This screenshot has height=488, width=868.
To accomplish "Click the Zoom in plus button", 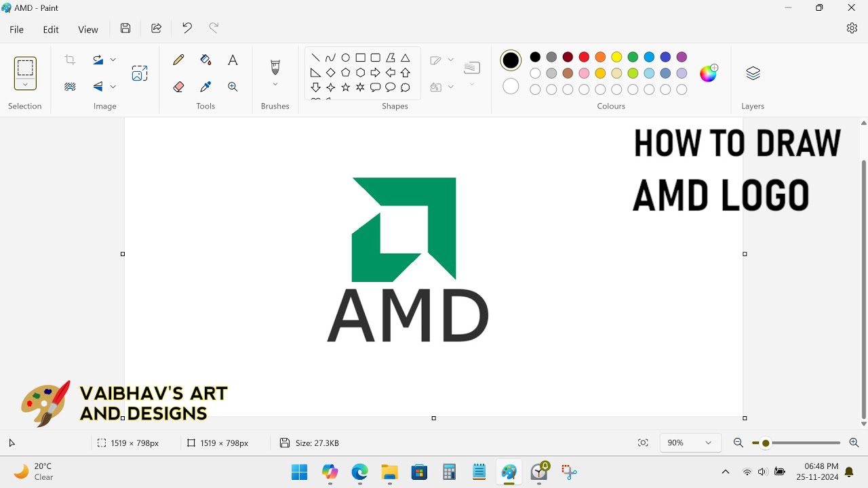I will coord(854,443).
